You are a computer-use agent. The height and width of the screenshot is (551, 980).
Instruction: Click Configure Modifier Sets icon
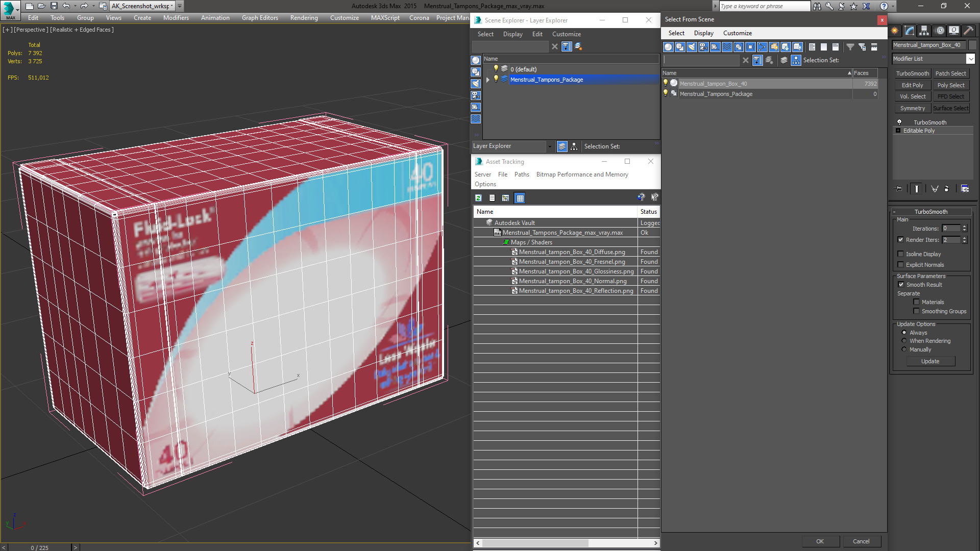tap(965, 189)
